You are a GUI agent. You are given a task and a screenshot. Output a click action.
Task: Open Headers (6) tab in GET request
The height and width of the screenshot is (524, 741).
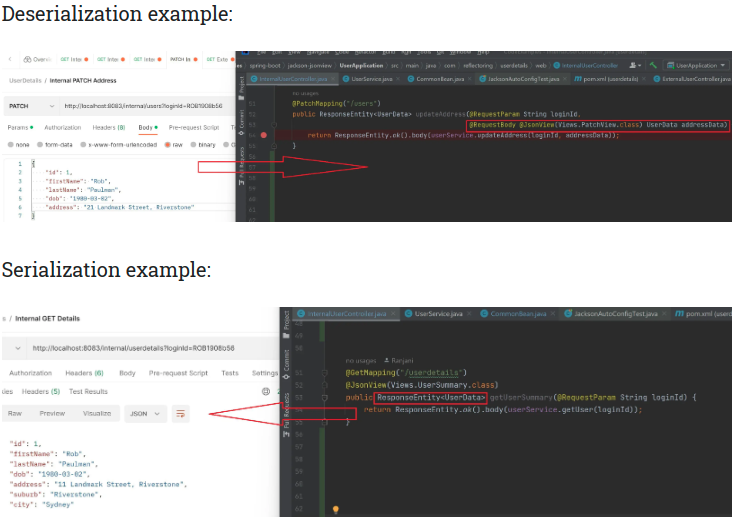coord(84,373)
